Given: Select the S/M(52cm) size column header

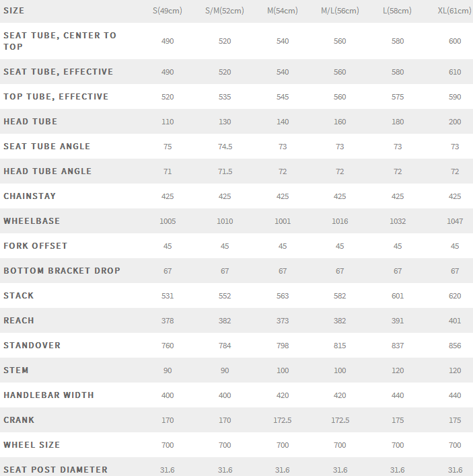Looking at the screenshot, I should pos(225,11).
